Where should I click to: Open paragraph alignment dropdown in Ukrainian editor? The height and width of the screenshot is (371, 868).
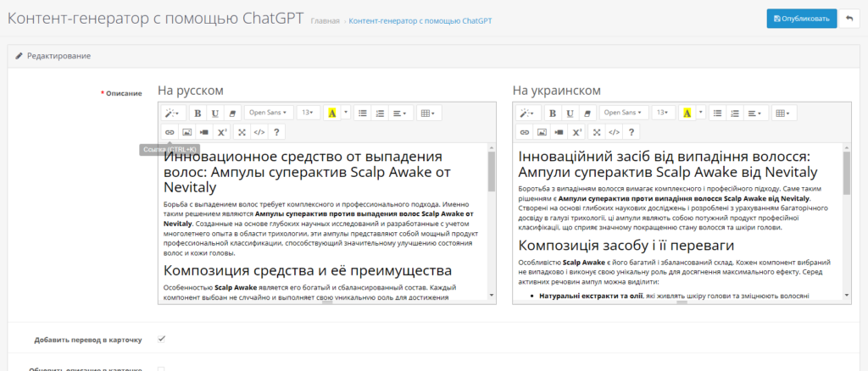757,113
